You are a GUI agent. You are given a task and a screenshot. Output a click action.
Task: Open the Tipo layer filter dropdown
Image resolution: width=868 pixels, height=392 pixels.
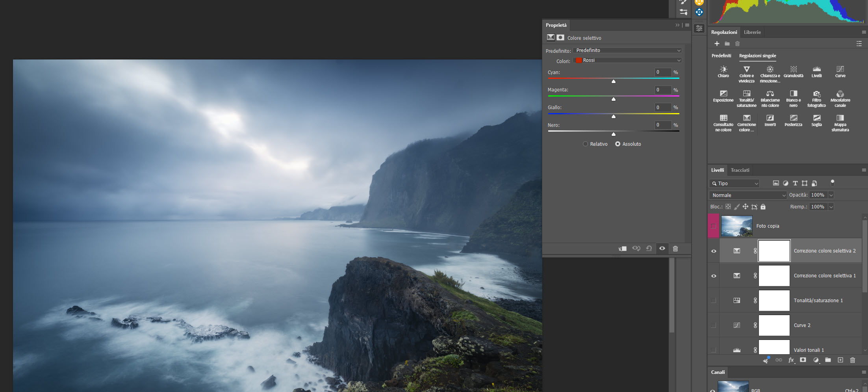[x=734, y=184]
